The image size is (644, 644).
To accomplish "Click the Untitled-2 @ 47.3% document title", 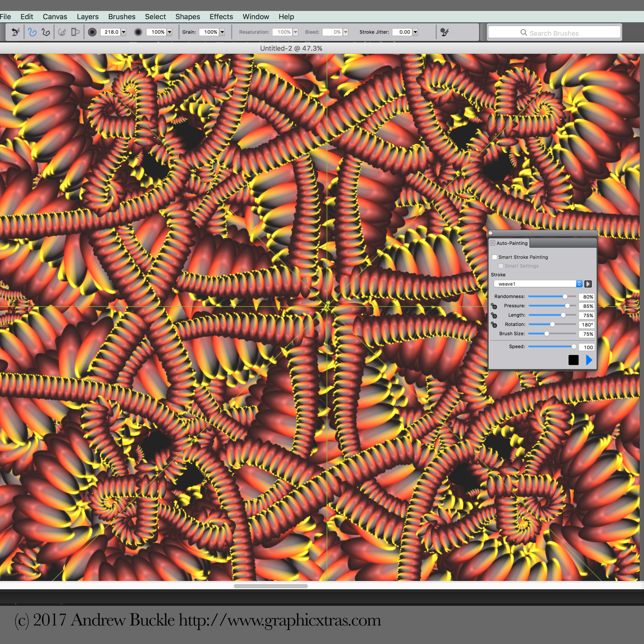I will [291, 48].
